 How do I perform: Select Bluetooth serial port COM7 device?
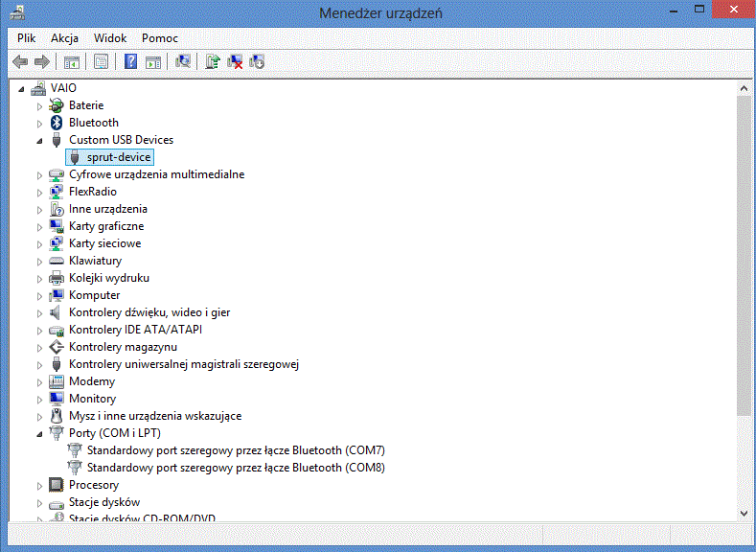tap(235, 450)
